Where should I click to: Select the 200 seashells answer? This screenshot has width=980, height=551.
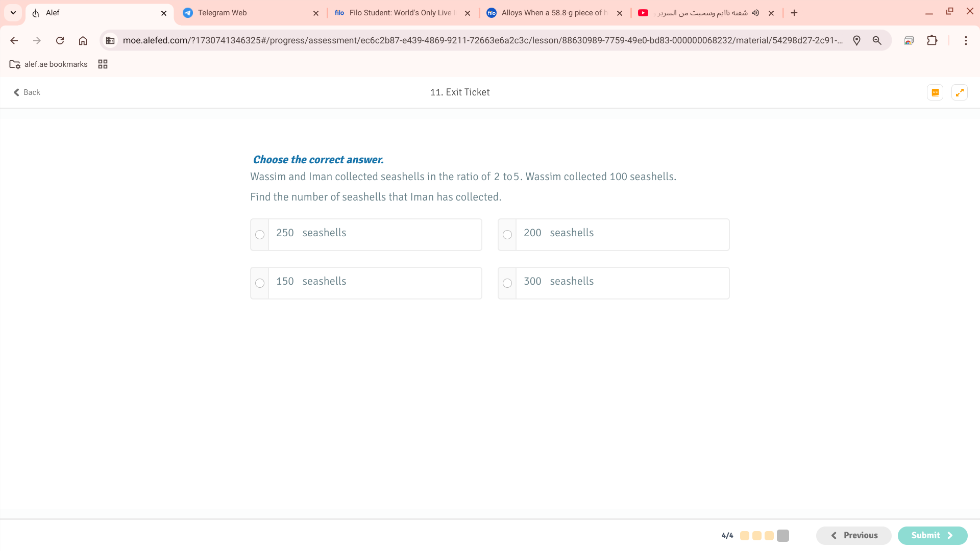pyautogui.click(x=507, y=235)
